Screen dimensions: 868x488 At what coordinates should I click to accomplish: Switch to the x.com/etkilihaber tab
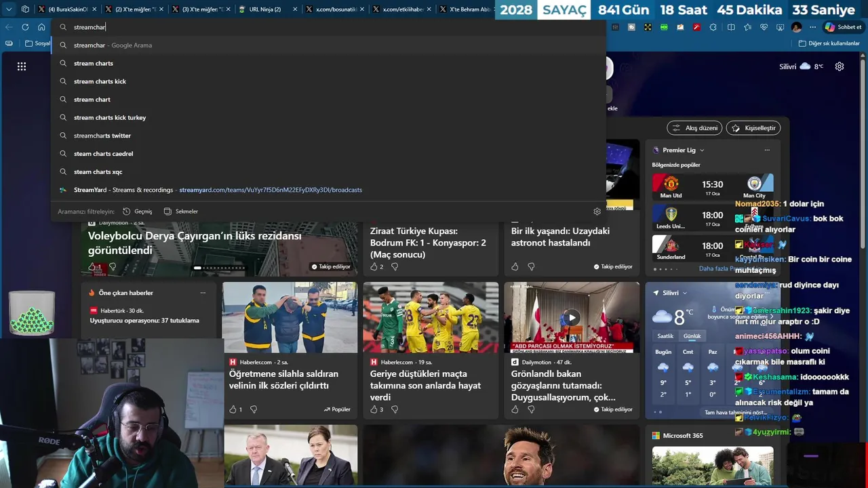[401, 9]
